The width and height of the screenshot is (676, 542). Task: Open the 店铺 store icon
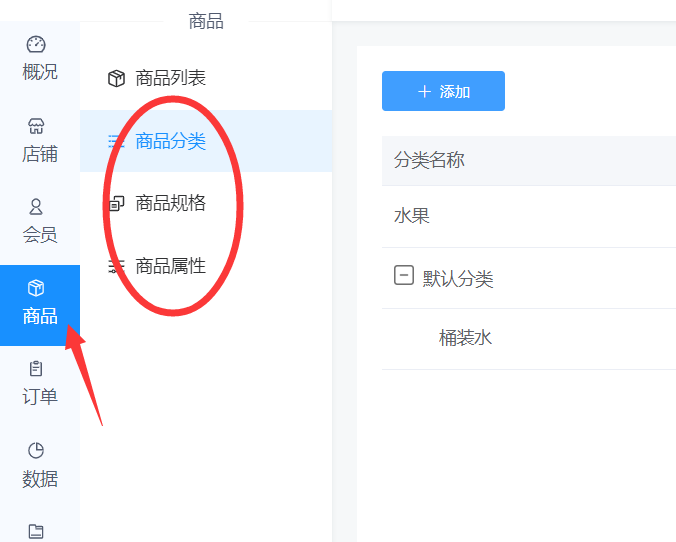(x=36, y=126)
